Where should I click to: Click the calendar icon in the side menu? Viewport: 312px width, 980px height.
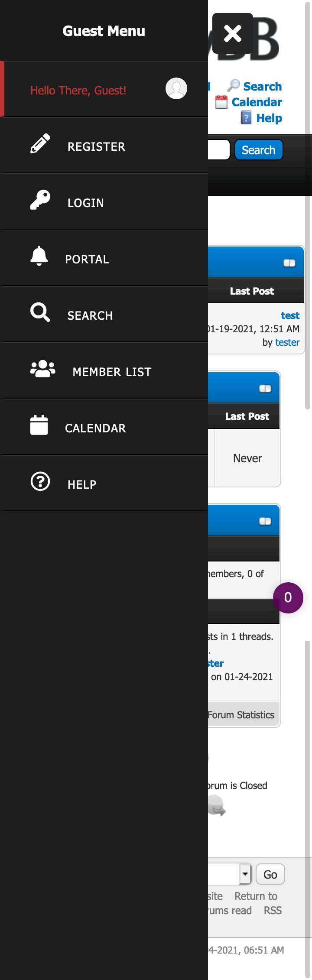(39, 425)
